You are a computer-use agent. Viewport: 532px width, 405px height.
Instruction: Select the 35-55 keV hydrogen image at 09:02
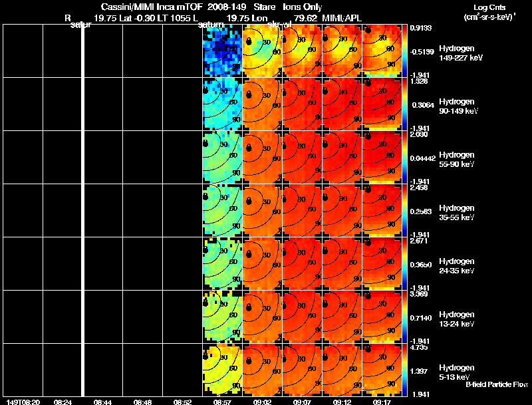click(262, 210)
